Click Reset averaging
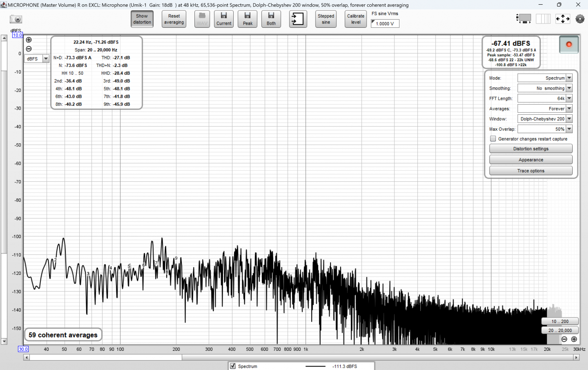 [174, 19]
